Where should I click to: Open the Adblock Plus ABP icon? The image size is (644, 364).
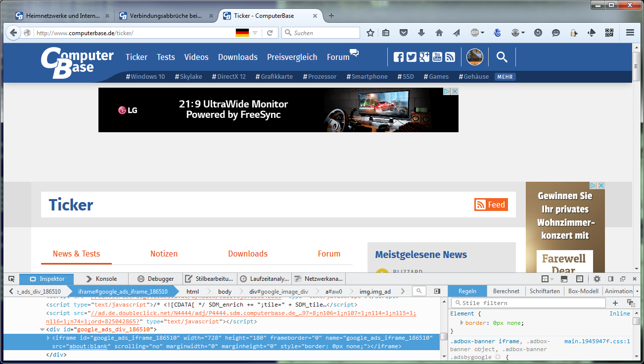click(474, 33)
